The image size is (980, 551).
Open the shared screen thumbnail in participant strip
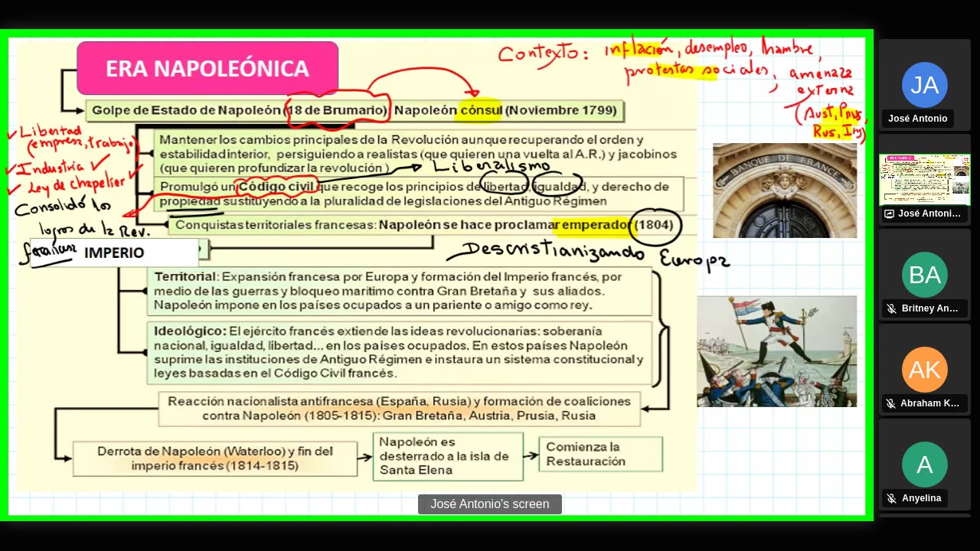coord(924,180)
